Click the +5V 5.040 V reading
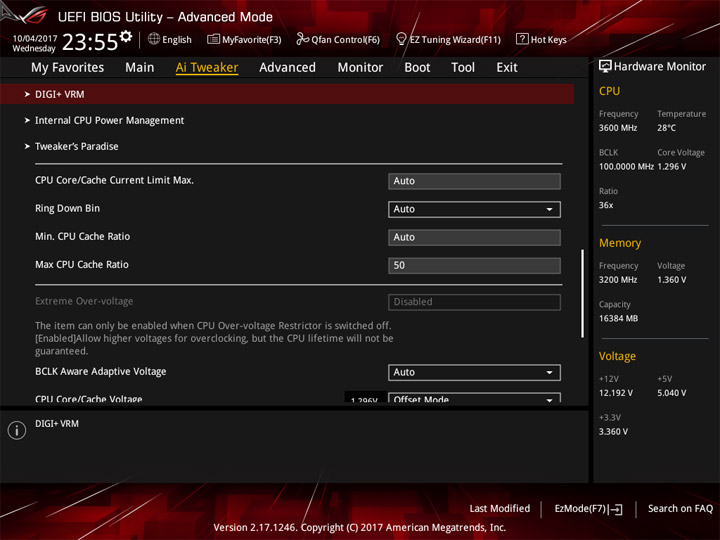Screen dimensions: 720x540 pos(672,393)
